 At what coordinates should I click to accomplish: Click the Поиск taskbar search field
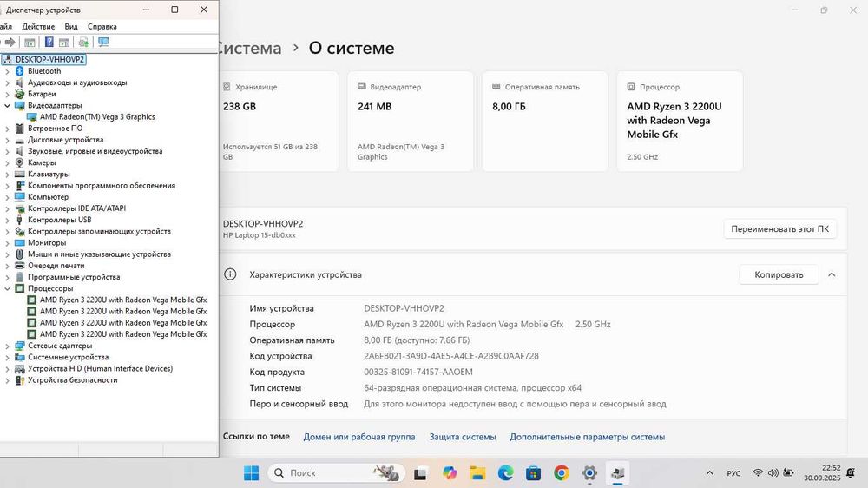click(x=337, y=473)
